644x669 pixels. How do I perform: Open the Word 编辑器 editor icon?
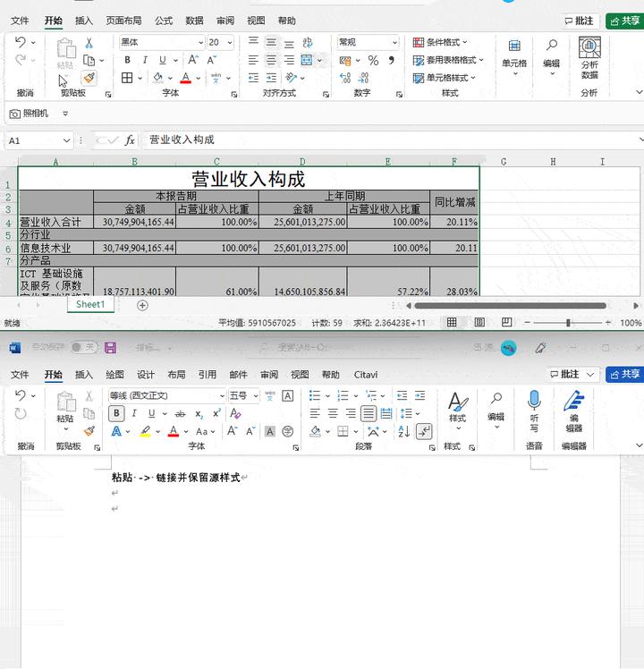[573, 410]
